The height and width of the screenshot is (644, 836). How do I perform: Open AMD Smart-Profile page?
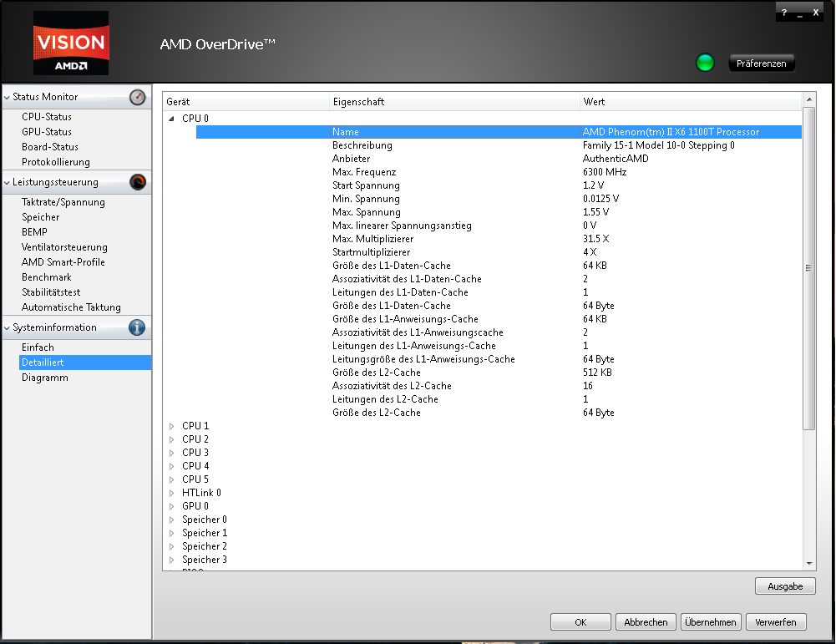tap(63, 262)
